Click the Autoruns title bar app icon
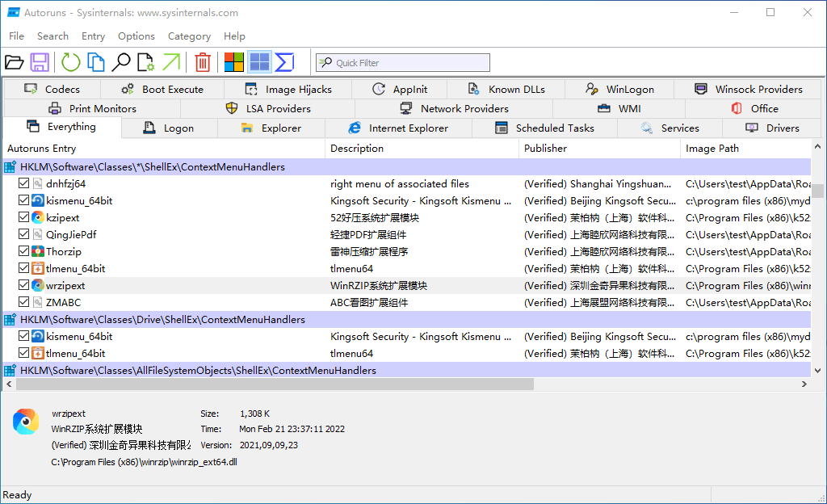 coord(13,12)
